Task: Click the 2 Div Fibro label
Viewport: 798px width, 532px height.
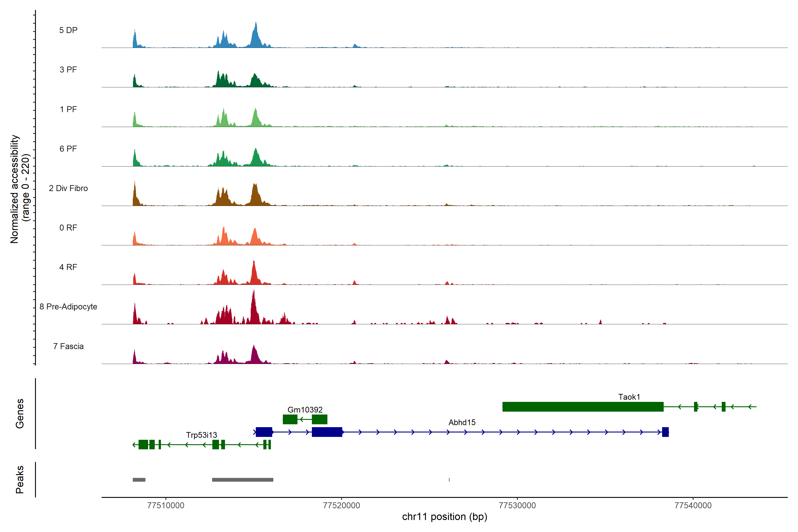Action: [68, 188]
